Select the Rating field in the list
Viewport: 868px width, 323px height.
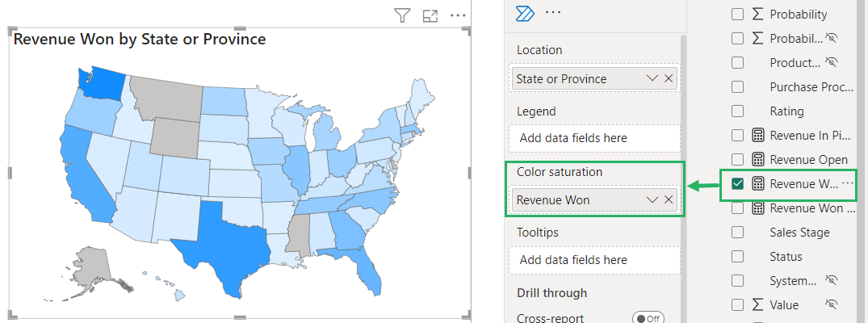coord(786,111)
